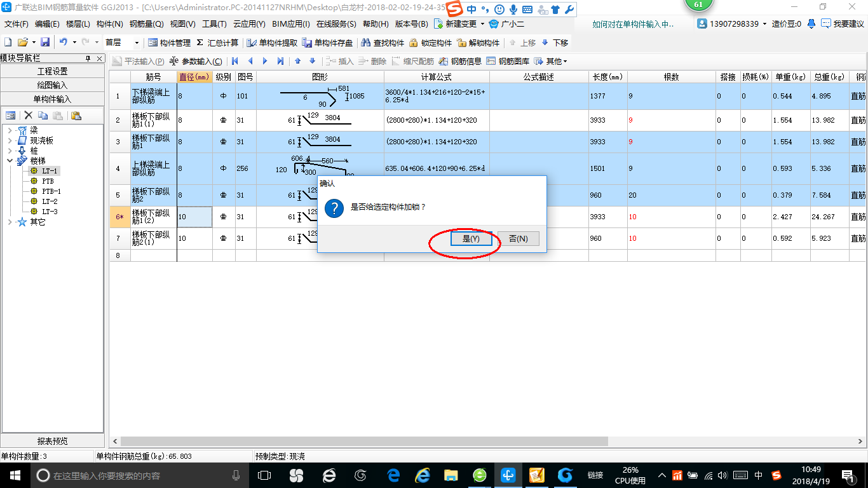Image resolution: width=868 pixels, height=488 pixels.
Task: Open the 其他 dropdown in grid toolbar
Action: (x=550, y=61)
